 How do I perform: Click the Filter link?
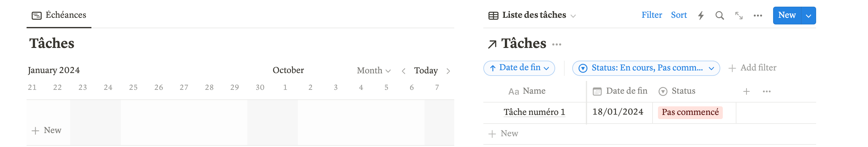point(651,15)
